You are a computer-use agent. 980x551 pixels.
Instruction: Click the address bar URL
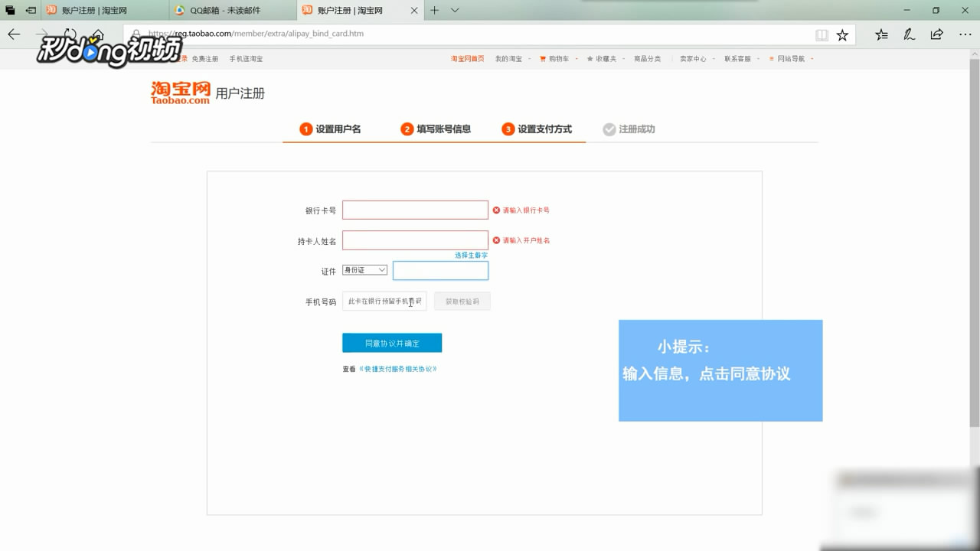(x=256, y=34)
